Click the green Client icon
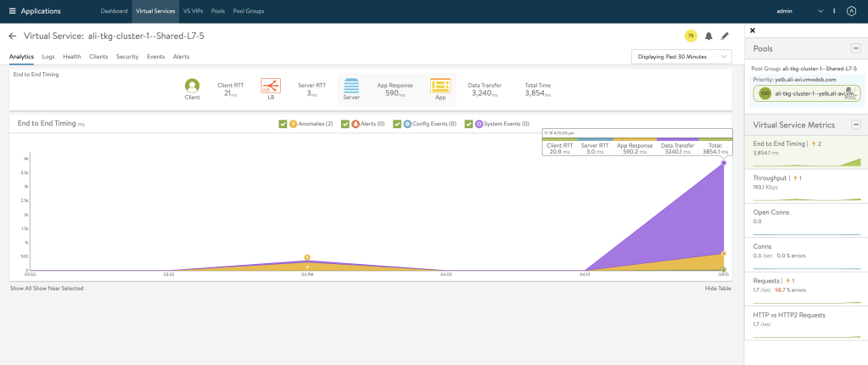 click(192, 86)
